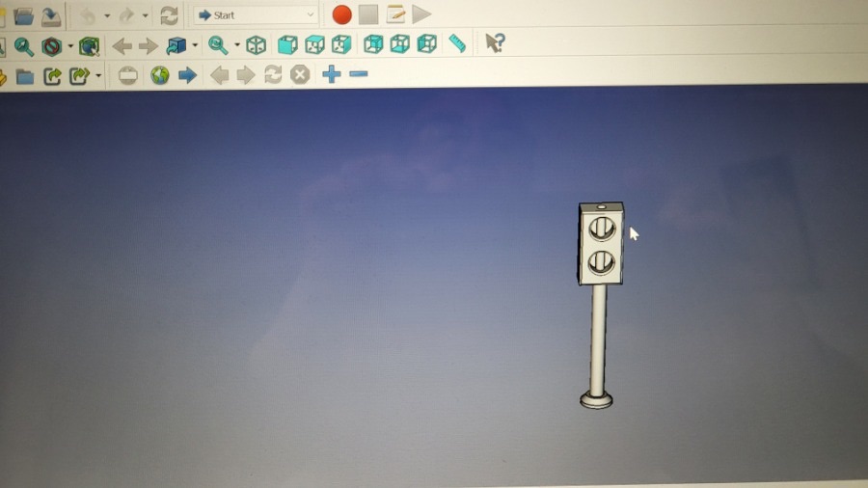This screenshot has width=868, height=488.
Task: Undo the last action
Action: (88, 16)
